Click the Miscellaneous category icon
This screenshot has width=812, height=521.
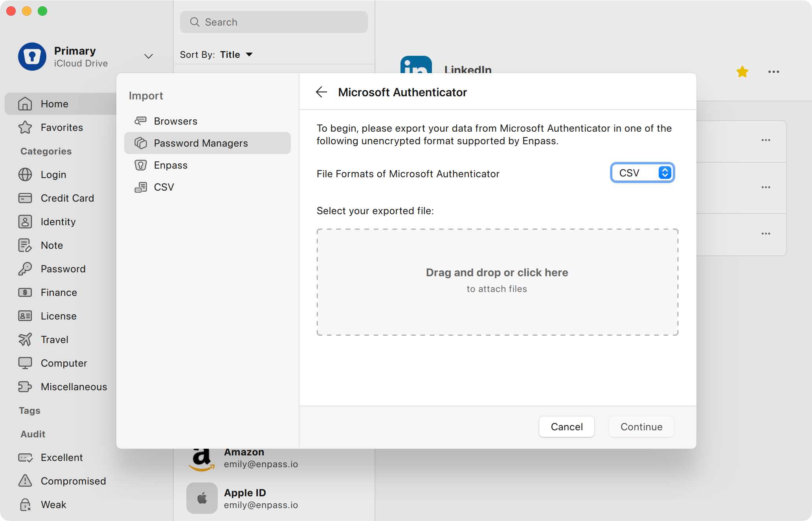click(25, 387)
